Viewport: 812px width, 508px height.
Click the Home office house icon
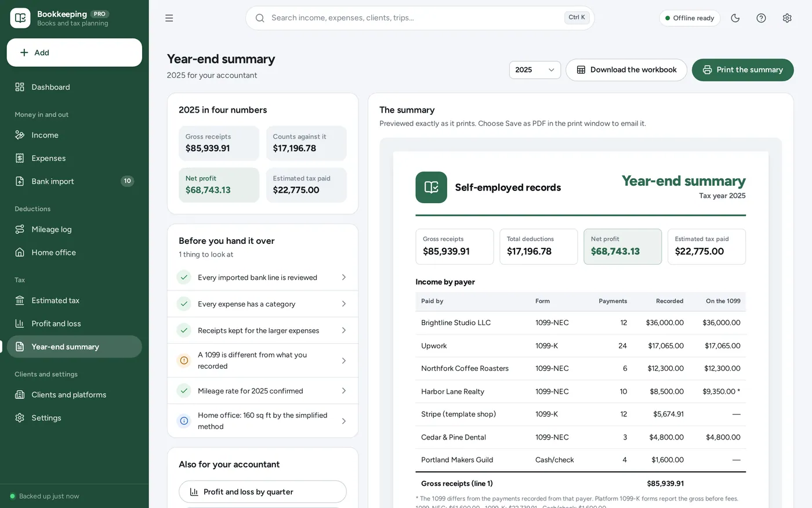(x=20, y=253)
